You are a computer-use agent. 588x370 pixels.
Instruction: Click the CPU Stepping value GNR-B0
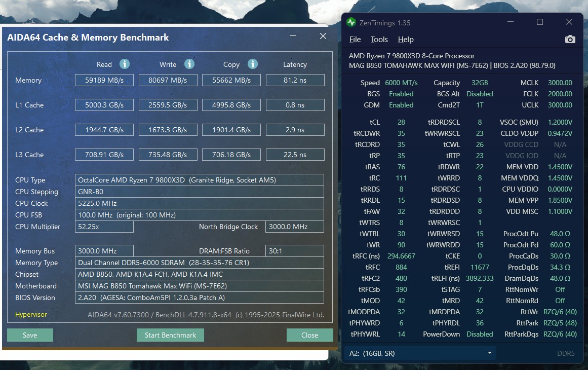tap(200, 192)
